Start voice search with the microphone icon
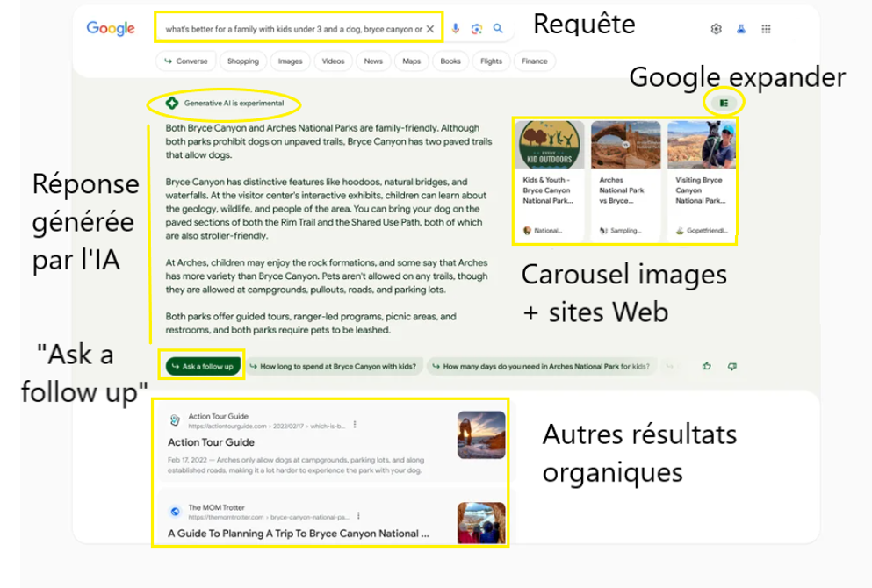Image resolution: width=872 pixels, height=588 pixels. click(x=456, y=28)
